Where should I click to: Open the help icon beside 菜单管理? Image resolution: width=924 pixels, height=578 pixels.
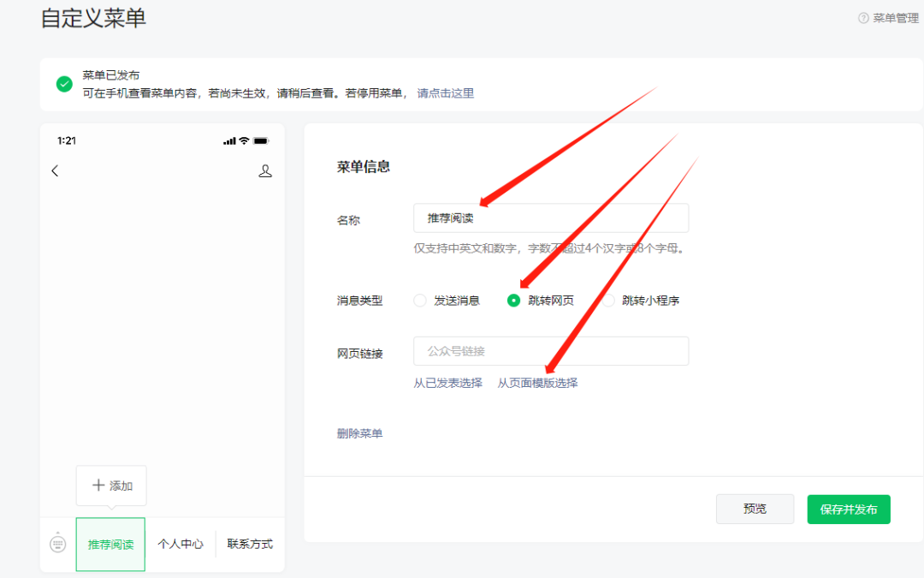862,17
